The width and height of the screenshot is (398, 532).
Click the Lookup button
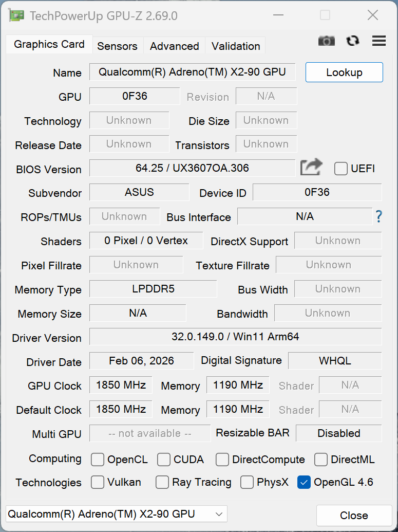pyautogui.click(x=344, y=72)
